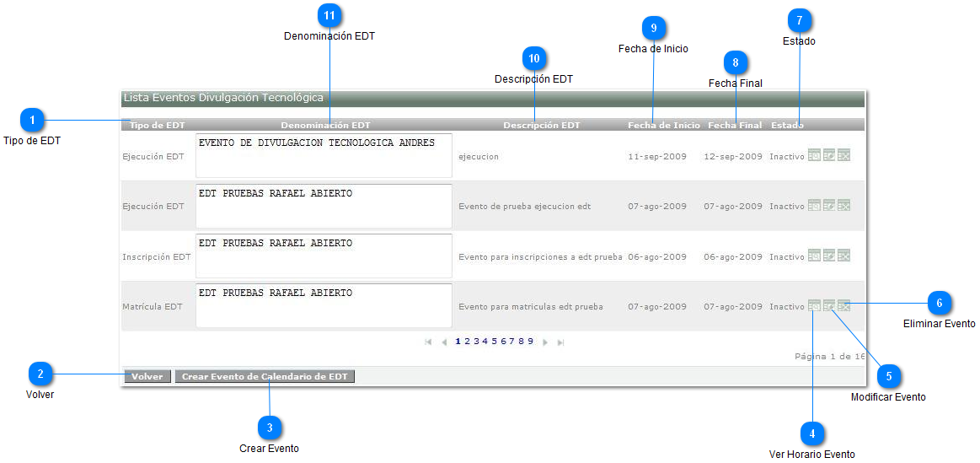This screenshot has height=463, width=980.
Task: Go to previous page arrow
Action: coord(444,342)
